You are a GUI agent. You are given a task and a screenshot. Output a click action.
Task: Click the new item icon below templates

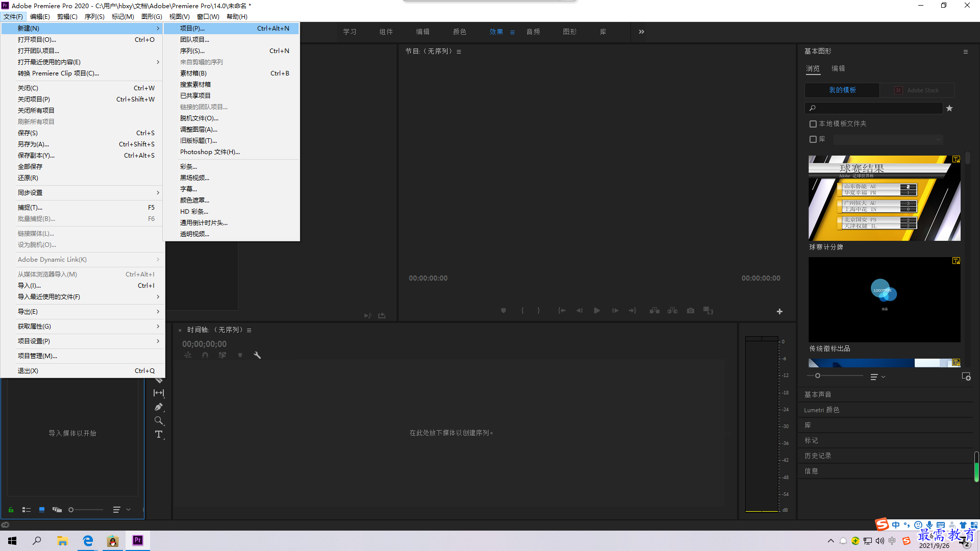pyautogui.click(x=966, y=377)
